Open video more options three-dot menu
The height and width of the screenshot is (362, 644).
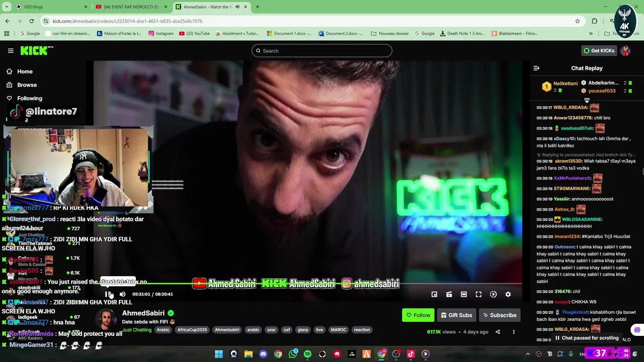coord(514,332)
